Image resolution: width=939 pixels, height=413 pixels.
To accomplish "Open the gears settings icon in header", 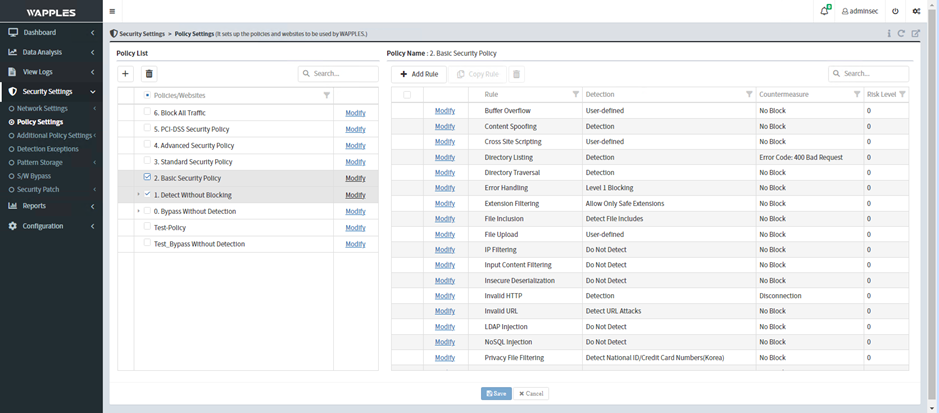I will click(x=916, y=11).
